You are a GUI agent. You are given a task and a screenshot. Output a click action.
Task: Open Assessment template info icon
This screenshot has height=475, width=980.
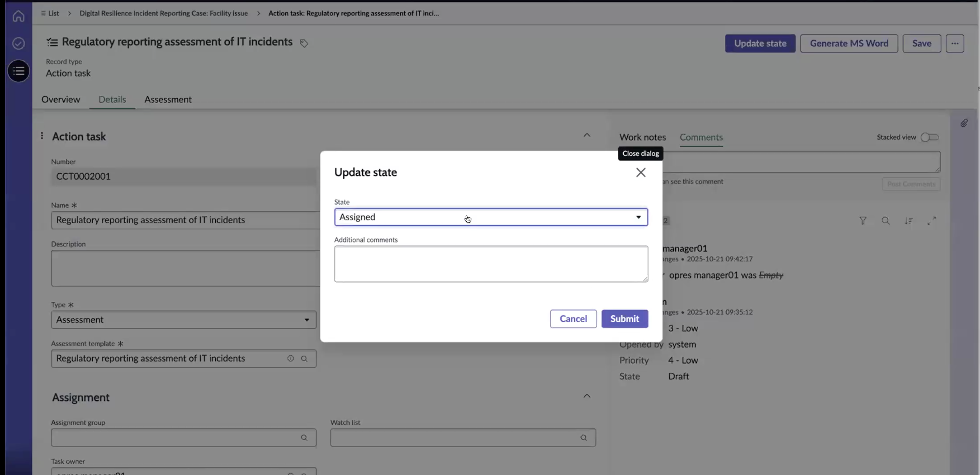tap(291, 359)
